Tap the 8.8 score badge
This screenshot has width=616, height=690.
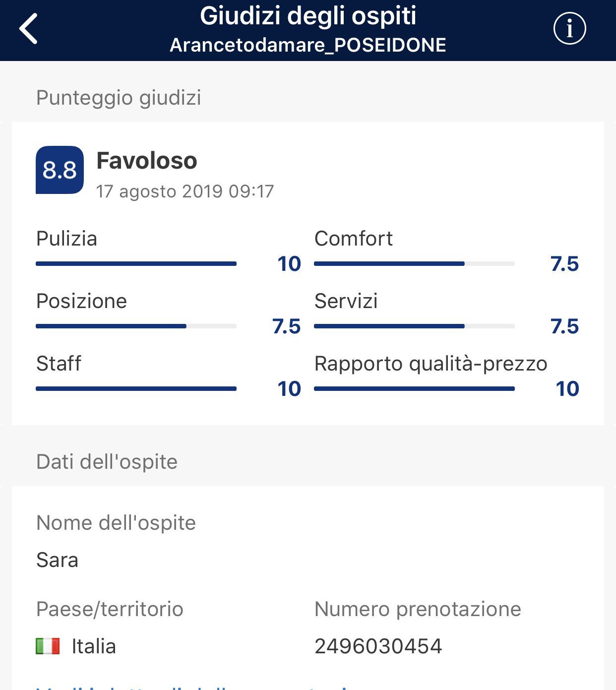tap(60, 170)
